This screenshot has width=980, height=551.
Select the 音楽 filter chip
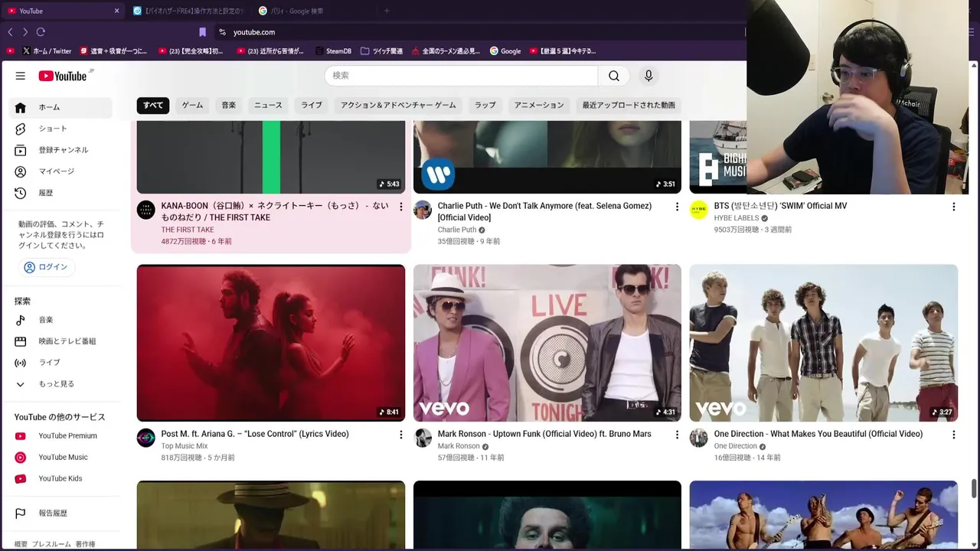[x=229, y=105]
